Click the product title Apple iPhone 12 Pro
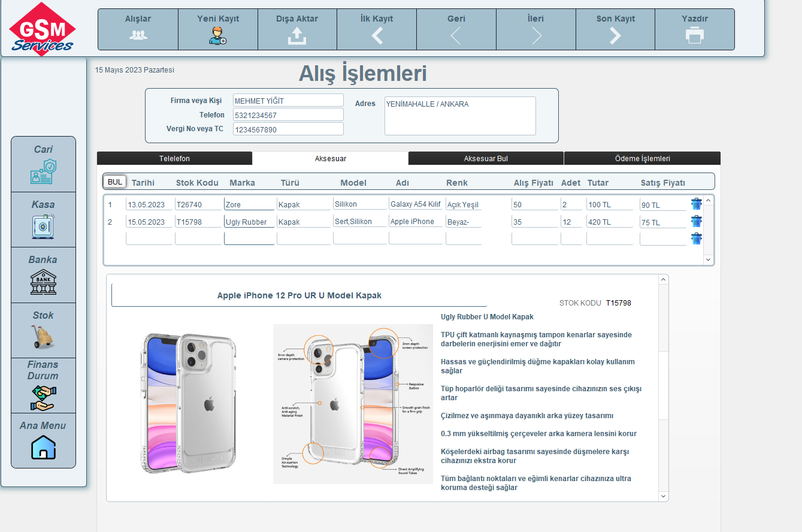Viewport: 802px width, 532px height. point(299,295)
